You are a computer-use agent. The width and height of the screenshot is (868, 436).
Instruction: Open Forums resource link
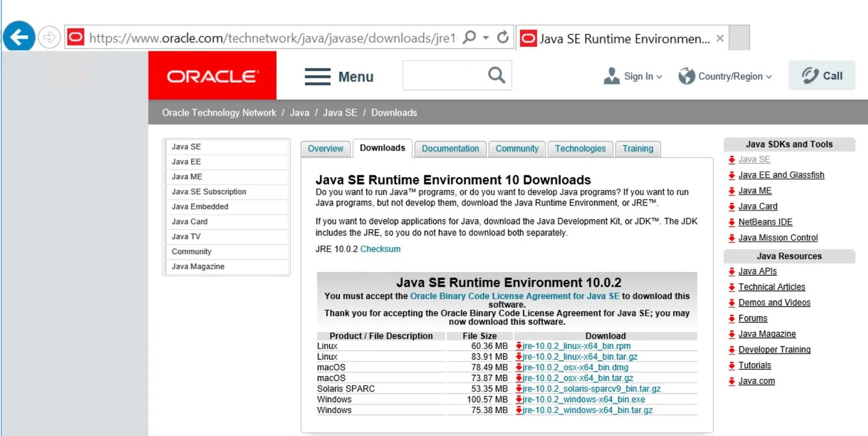pos(753,318)
